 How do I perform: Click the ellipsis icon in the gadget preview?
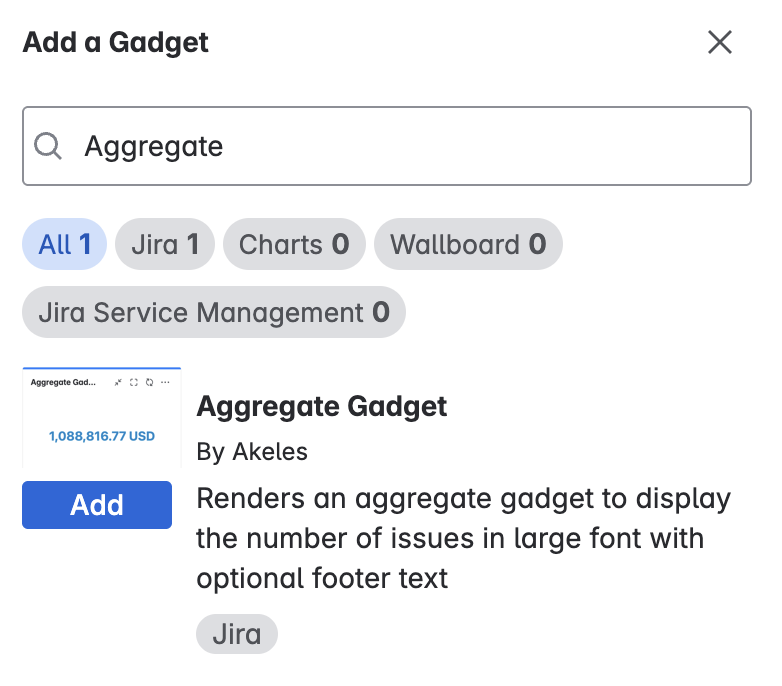pos(165,383)
